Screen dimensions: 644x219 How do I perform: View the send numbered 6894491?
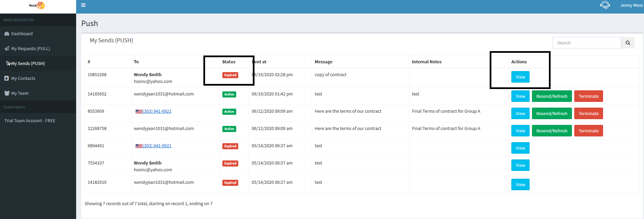(x=520, y=148)
